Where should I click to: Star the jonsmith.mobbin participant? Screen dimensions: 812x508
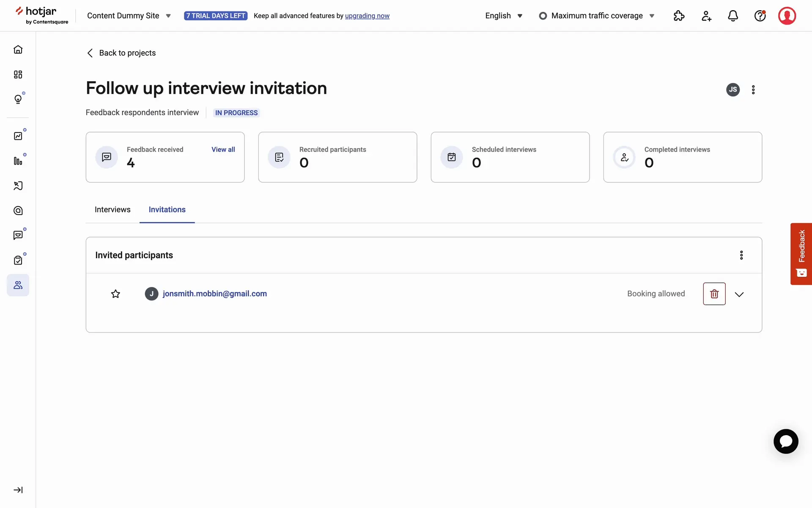point(115,294)
